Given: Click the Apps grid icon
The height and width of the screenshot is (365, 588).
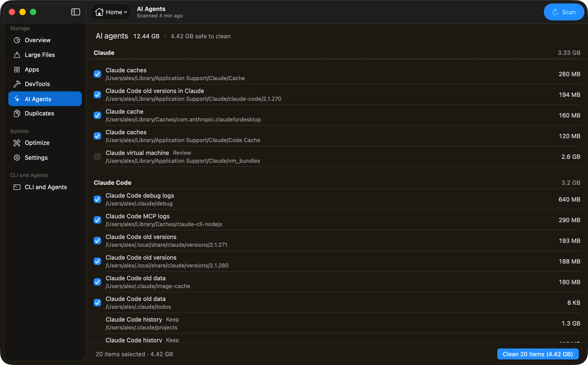Looking at the screenshot, I should click(x=17, y=70).
